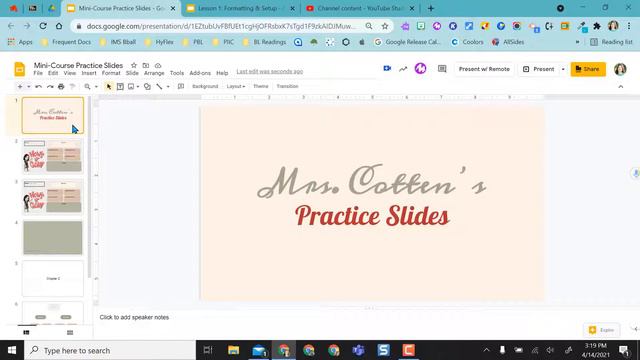Viewport: 640px width, 360px height.
Task: Switch to grid view at filmstrip bottom
Action: coord(70,332)
